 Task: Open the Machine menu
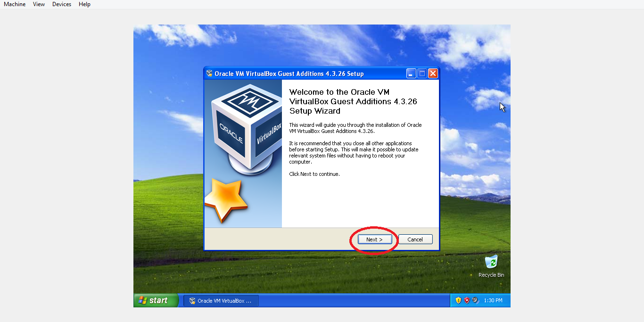[15, 4]
